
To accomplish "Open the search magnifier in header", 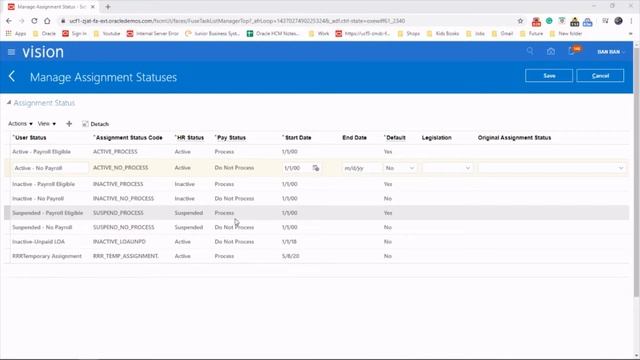I will [x=530, y=51].
